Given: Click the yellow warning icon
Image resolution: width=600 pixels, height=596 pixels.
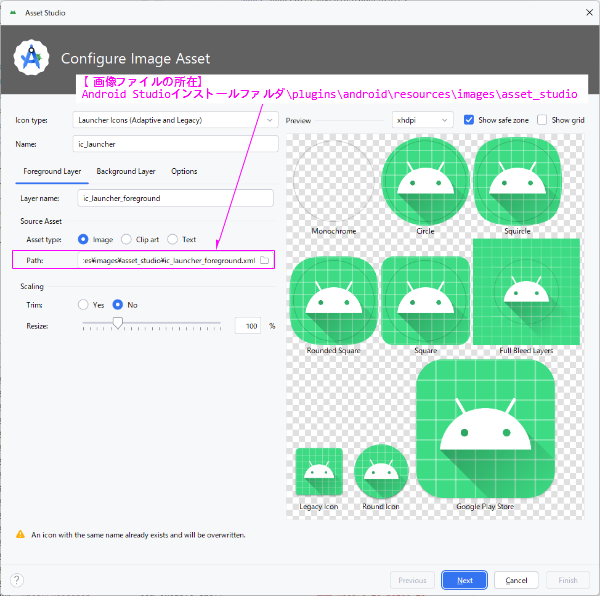Looking at the screenshot, I should (20, 534).
